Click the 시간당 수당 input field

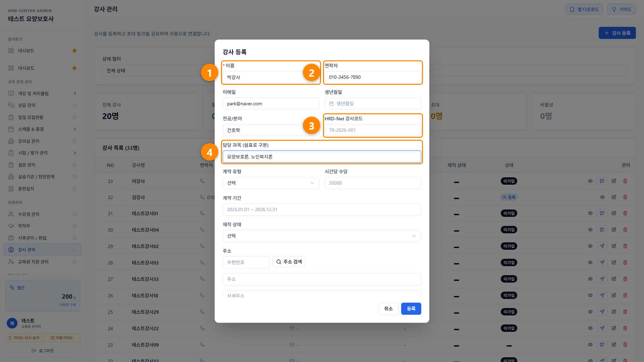pyautogui.click(x=373, y=183)
